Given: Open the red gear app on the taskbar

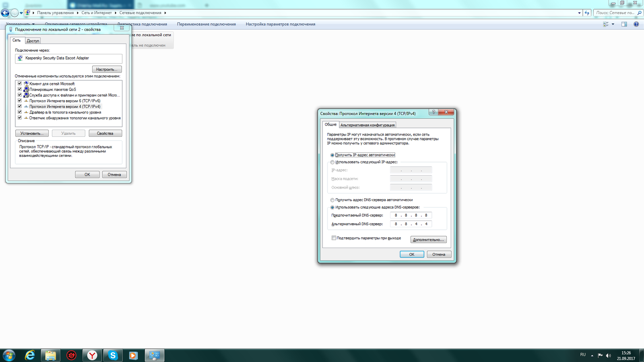Looking at the screenshot, I should [71, 355].
